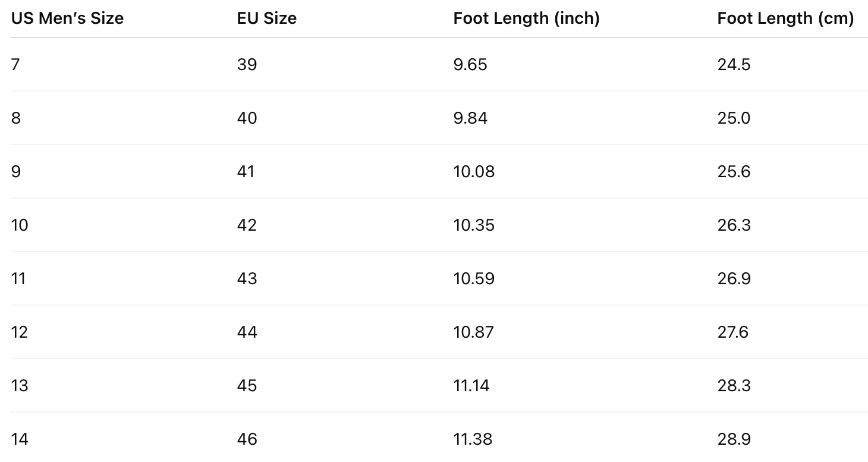Viewport: 868px width, 462px height.
Task: Select EU size 39 cell
Action: [x=247, y=64]
